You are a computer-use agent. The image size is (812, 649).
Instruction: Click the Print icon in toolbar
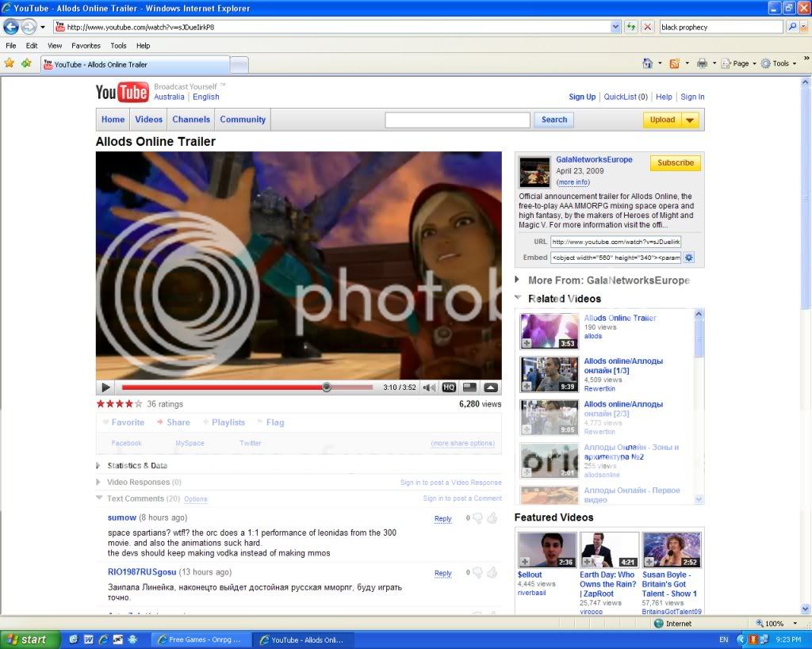point(701,63)
